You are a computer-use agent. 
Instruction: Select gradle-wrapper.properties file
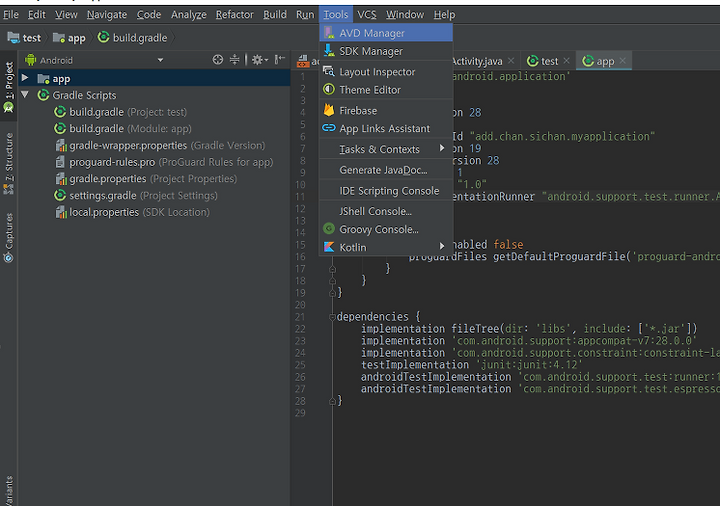pyautogui.click(x=160, y=146)
